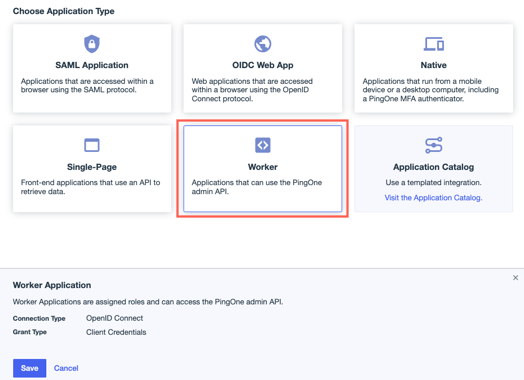
Task: Click the Worker code brackets icon
Action: 263,145
